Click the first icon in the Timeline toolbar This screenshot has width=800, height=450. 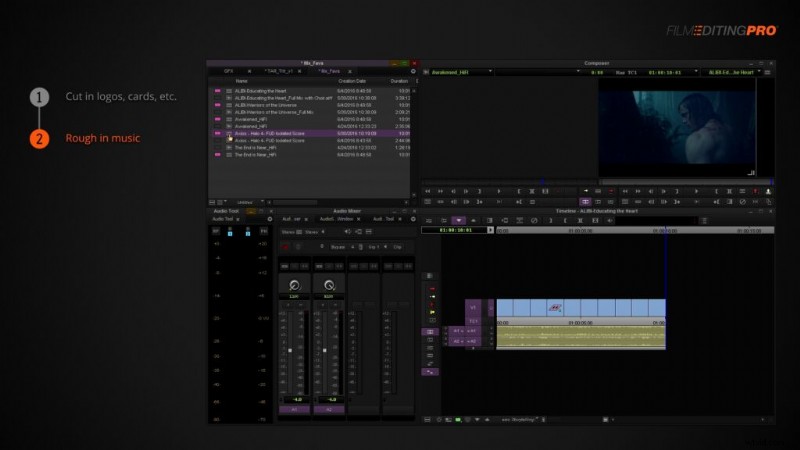[429, 220]
